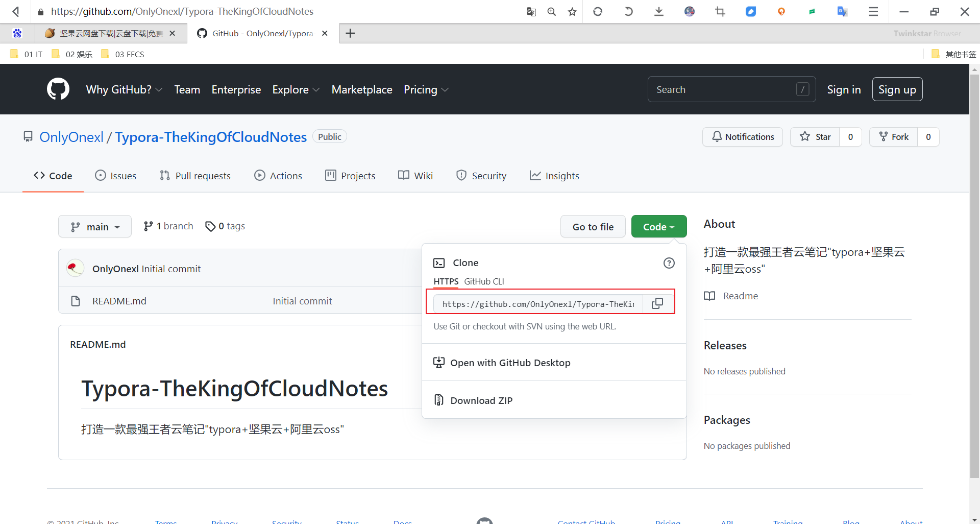Open the browser hamburger menu
980x524 pixels.
873,11
